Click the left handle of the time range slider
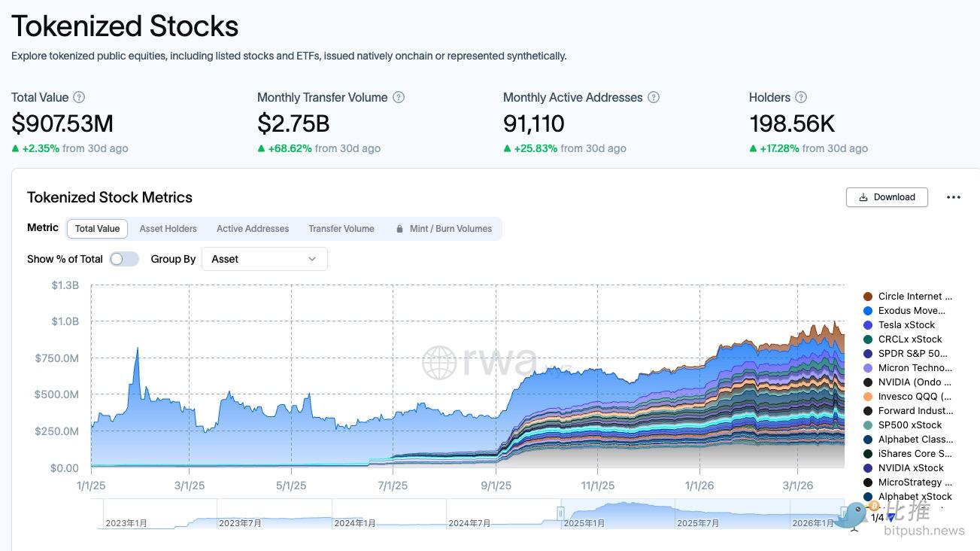 (560, 513)
